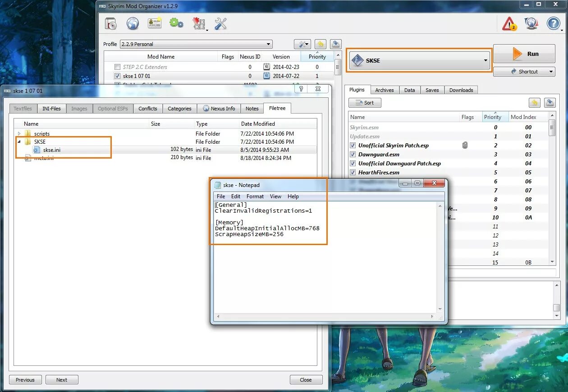Open the wrench mod list actions dropdown
Image resolution: width=568 pixels, height=392 pixels.
[x=302, y=44]
